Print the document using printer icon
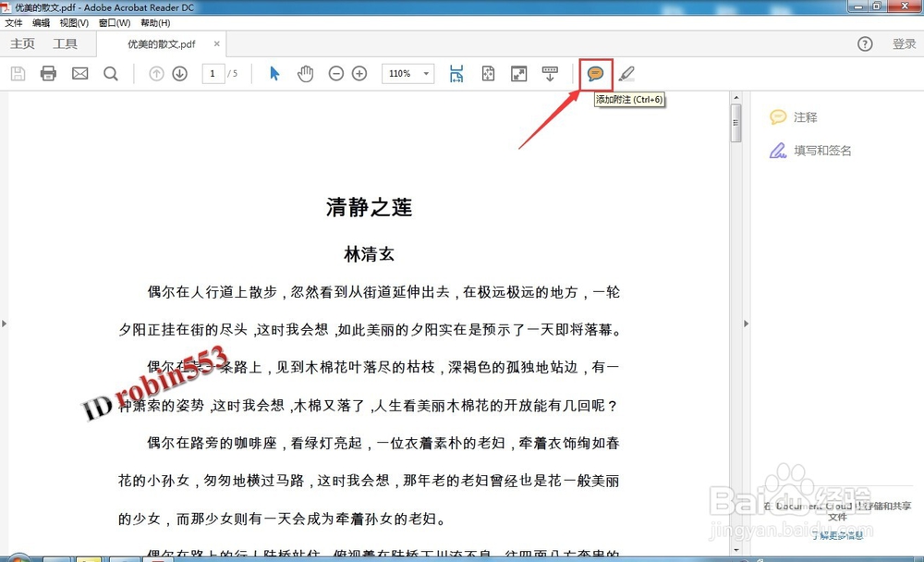Viewport: 924px width, 562px height. (x=48, y=74)
